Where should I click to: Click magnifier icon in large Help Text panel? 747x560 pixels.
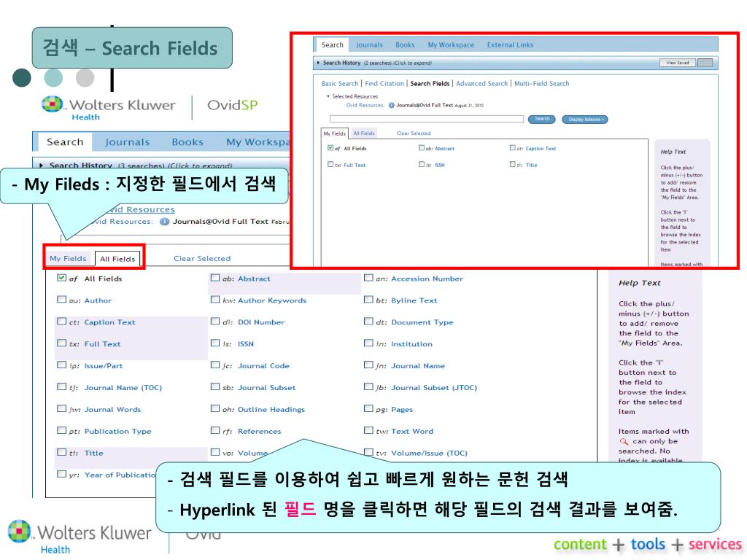click(624, 441)
